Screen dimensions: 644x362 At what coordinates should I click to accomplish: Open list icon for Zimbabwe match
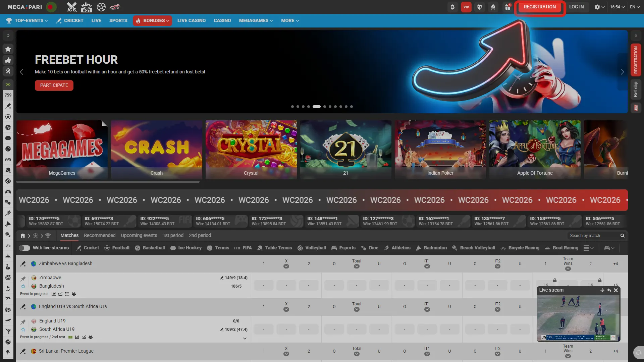[67, 294]
